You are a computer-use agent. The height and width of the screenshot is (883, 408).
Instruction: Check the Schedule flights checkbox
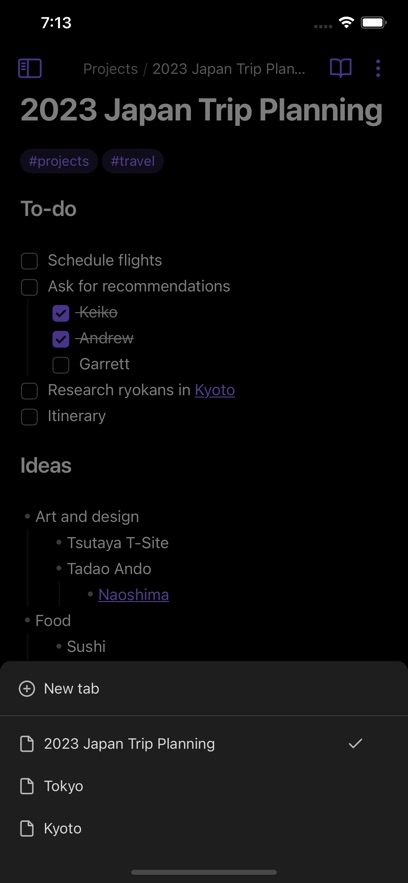pyautogui.click(x=29, y=261)
